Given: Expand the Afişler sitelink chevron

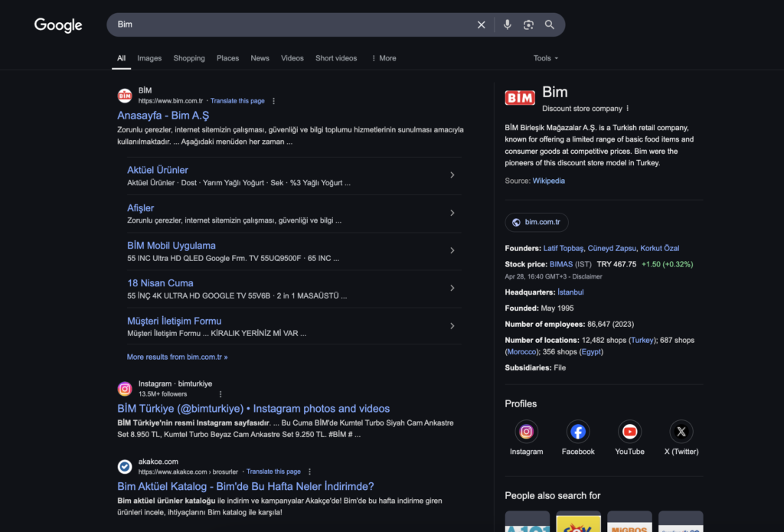Looking at the screenshot, I should coord(452,213).
